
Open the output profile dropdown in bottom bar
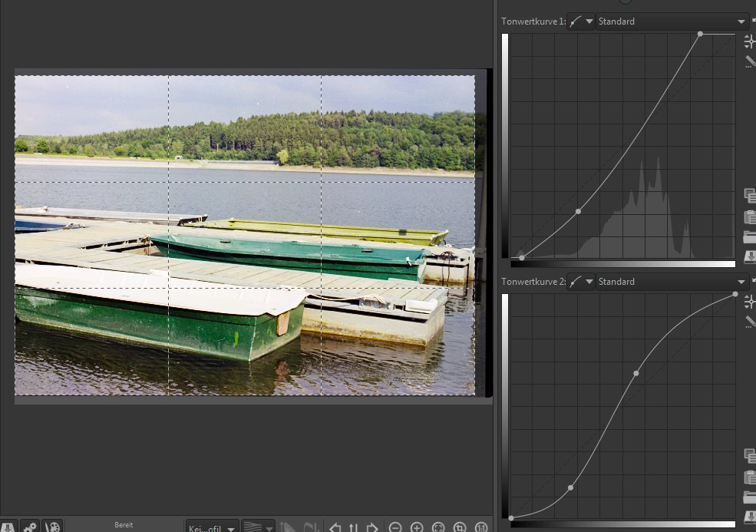[211, 527]
